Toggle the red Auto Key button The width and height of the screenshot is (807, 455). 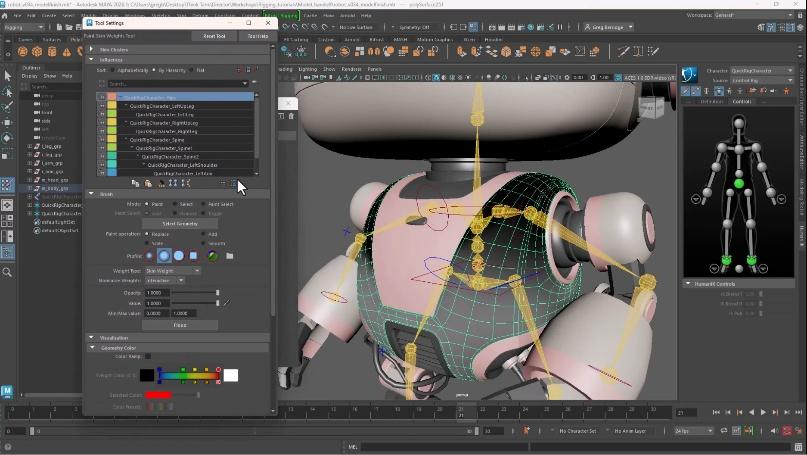(787, 431)
